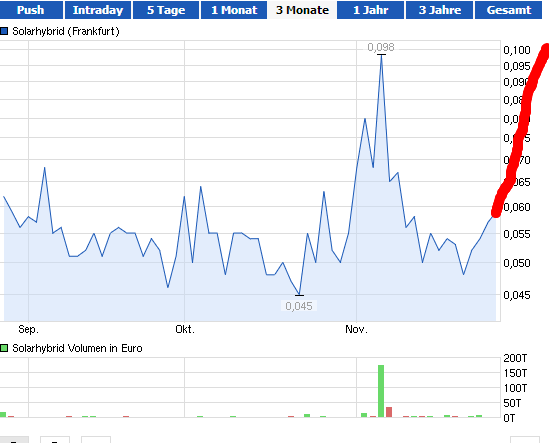Click the Nov. axis label
The image size is (549, 443).
(356, 329)
